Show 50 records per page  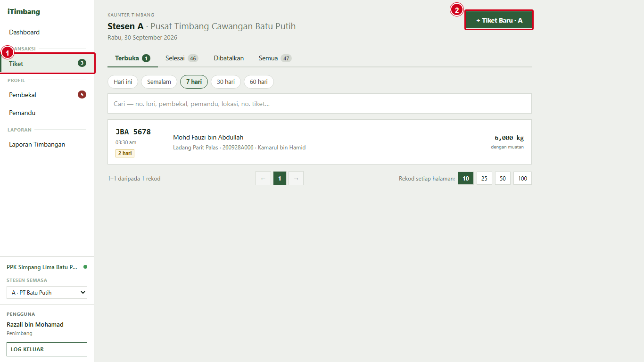(x=503, y=178)
